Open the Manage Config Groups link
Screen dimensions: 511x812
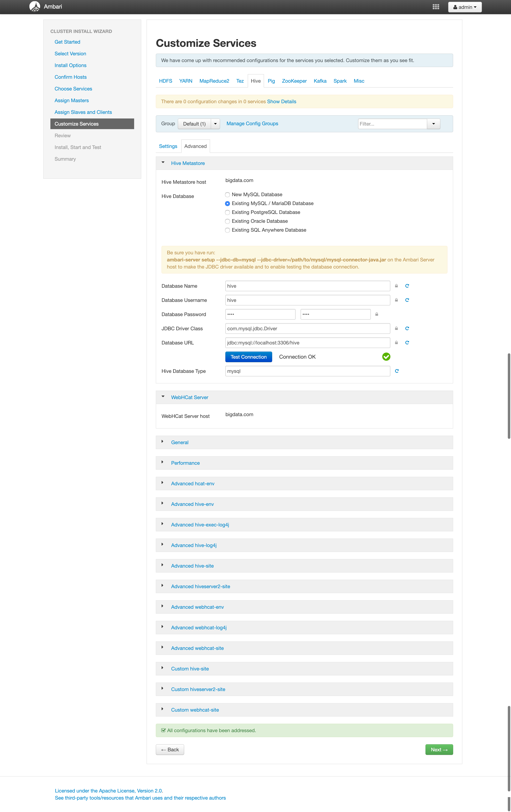[x=252, y=123]
